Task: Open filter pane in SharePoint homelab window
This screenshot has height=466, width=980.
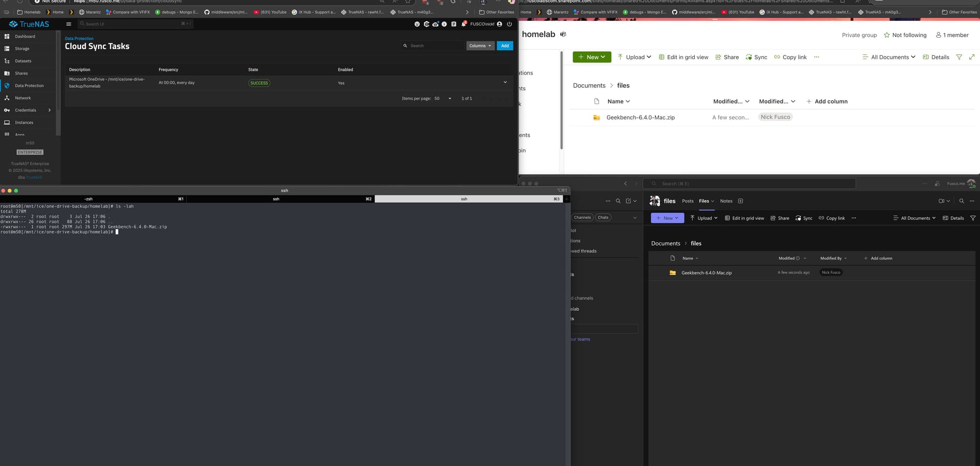Action: click(959, 57)
